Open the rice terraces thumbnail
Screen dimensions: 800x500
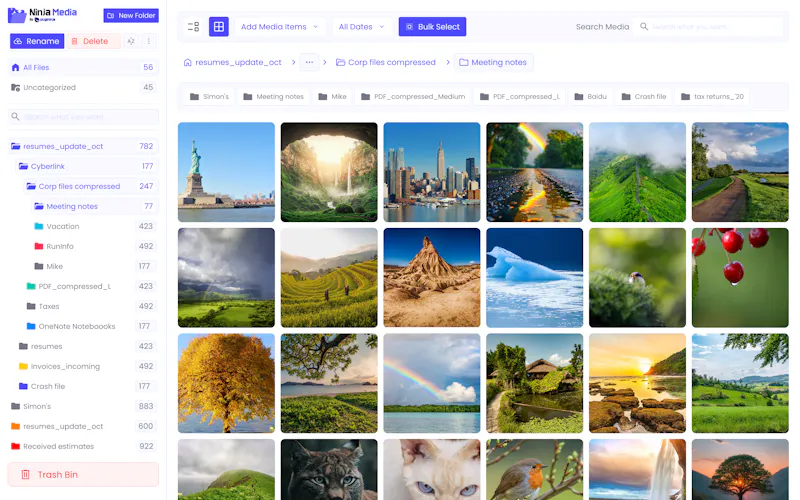[329, 278]
